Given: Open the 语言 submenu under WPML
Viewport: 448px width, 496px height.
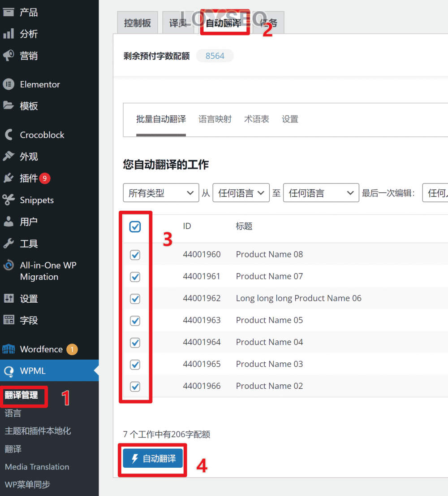Looking at the screenshot, I should (13, 413).
